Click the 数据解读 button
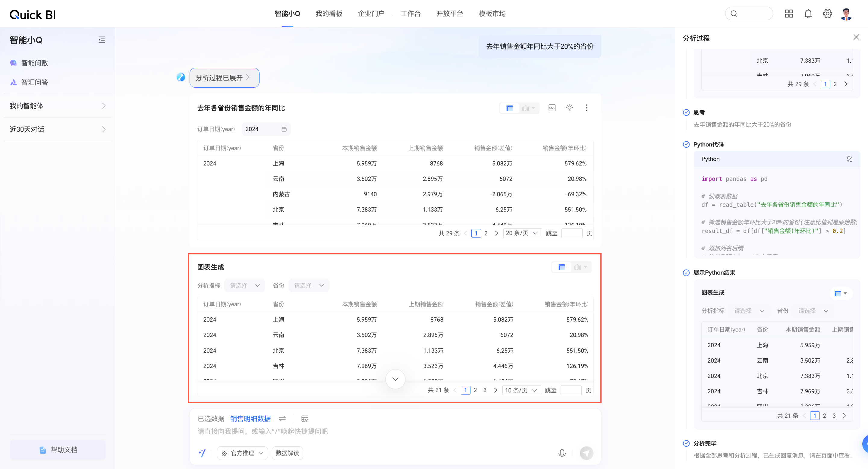Image resolution: width=868 pixels, height=469 pixels. tap(287, 453)
